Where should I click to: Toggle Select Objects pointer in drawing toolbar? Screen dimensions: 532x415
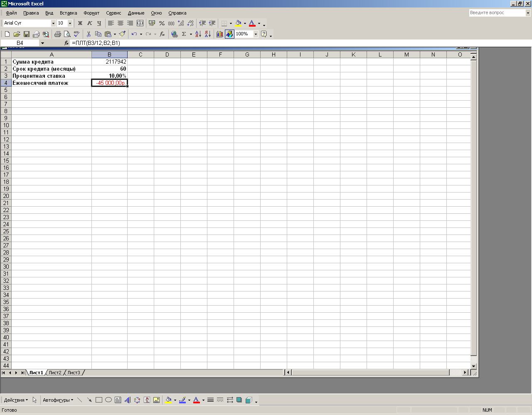tap(34, 400)
